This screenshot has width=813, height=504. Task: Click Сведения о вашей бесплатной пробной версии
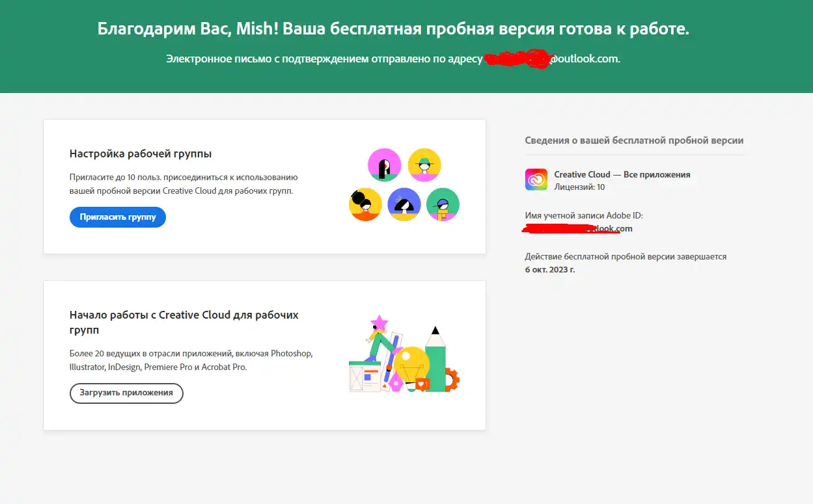point(634,140)
